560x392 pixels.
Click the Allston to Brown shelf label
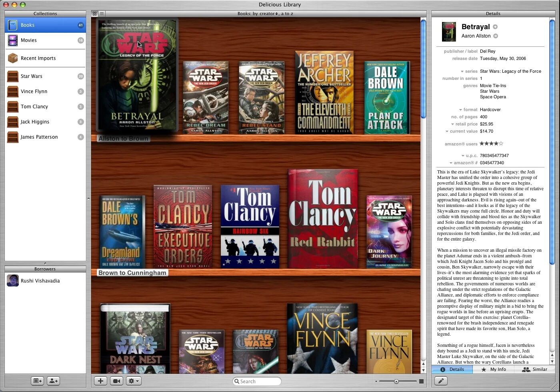pos(123,139)
